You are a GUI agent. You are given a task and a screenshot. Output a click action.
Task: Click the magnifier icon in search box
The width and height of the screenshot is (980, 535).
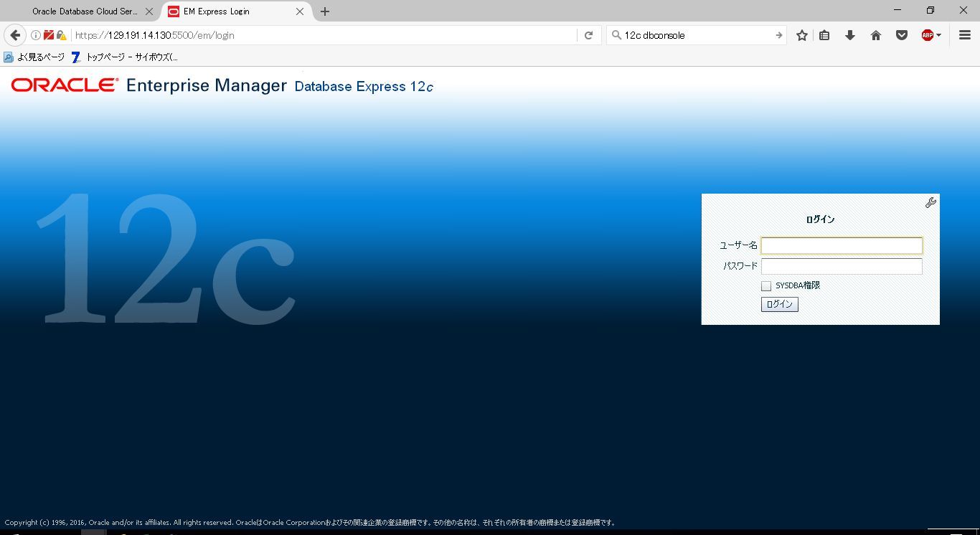(616, 35)
